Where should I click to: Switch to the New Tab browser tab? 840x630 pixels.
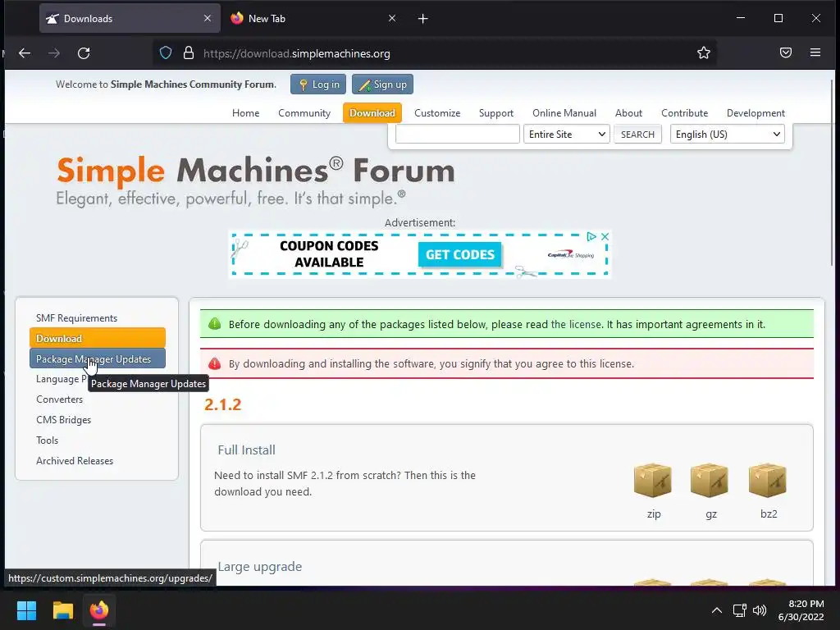314,18
